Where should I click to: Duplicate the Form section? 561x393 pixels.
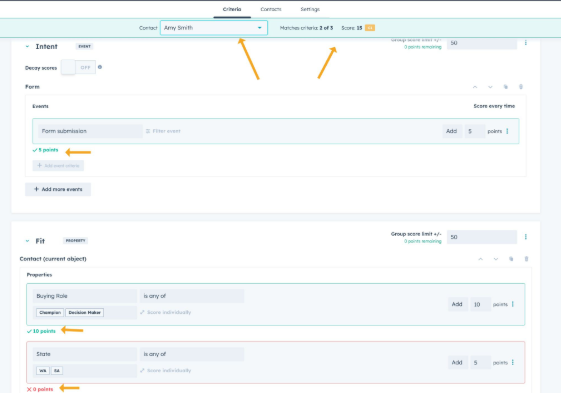click(506, 87)
